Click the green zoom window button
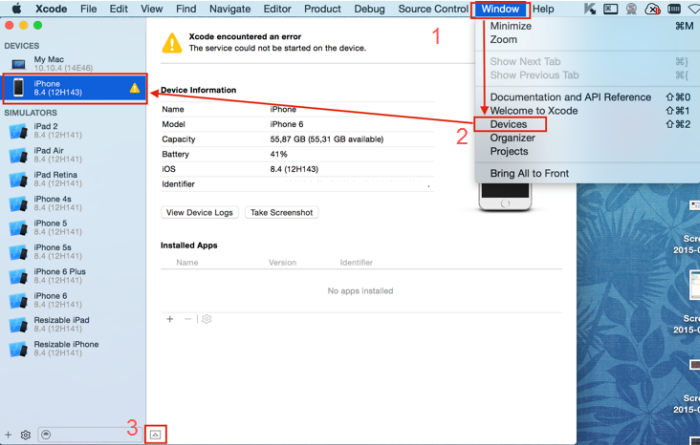The width and height of the screenshot is (700, 445). point(38,25)
